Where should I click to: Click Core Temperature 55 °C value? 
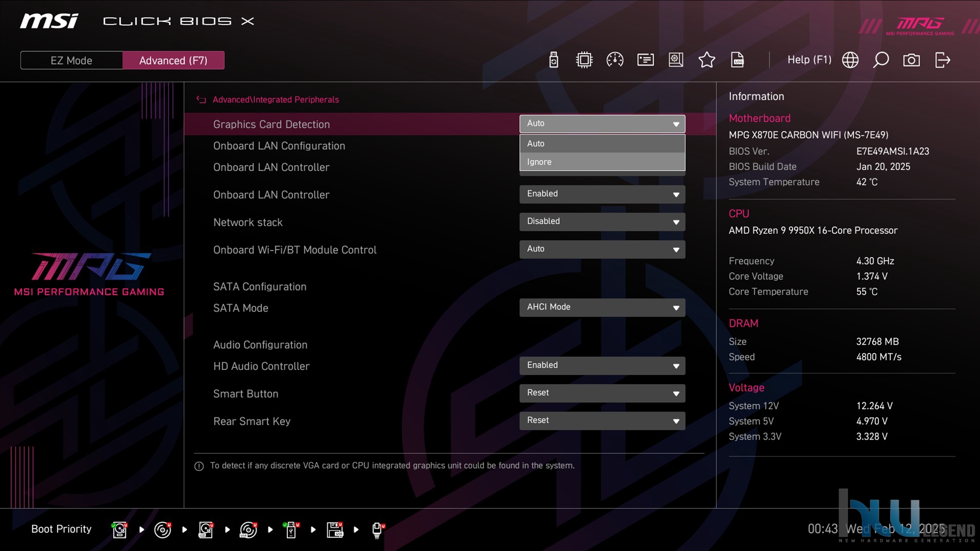(x=867, y=292)
